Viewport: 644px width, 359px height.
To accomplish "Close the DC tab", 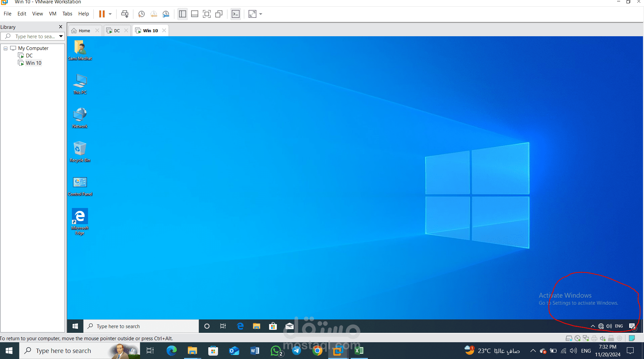I will (126, 31).
